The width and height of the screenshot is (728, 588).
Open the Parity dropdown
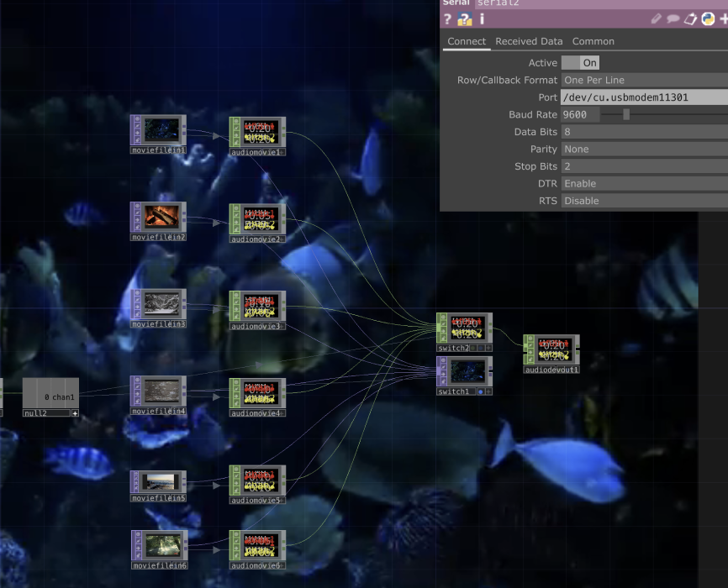[643, 149]
